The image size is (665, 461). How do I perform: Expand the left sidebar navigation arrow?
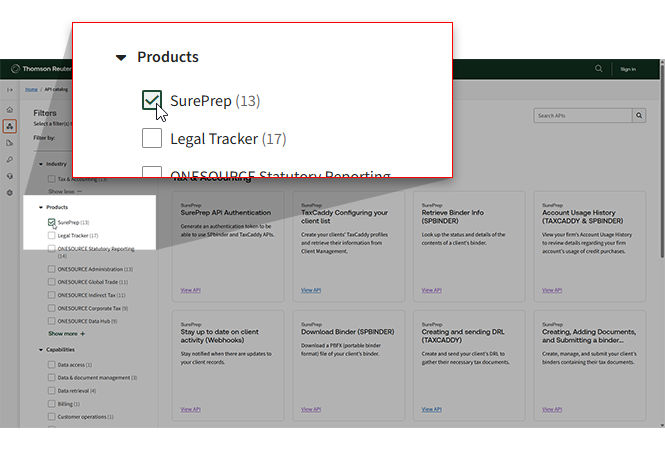[x=10, y=90]
